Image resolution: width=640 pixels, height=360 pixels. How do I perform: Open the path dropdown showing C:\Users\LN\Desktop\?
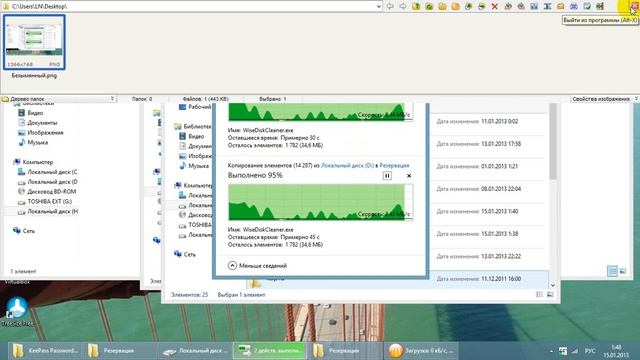coord(378,6)
